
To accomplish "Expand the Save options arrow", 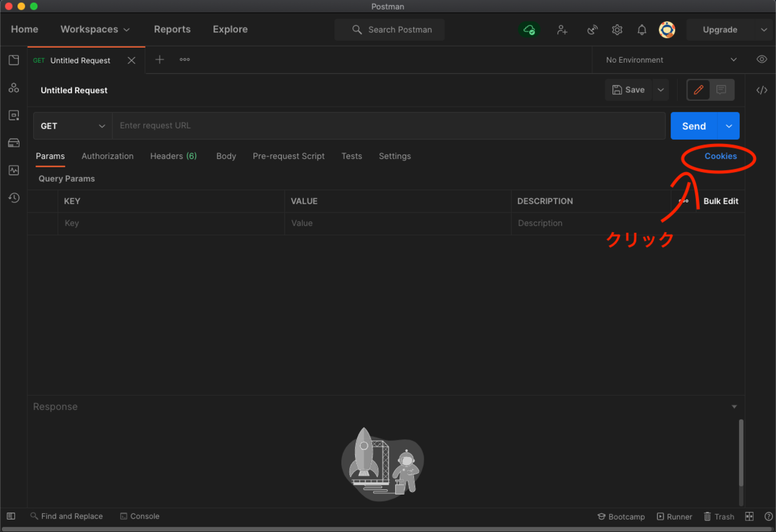I will tap(661, 90).
